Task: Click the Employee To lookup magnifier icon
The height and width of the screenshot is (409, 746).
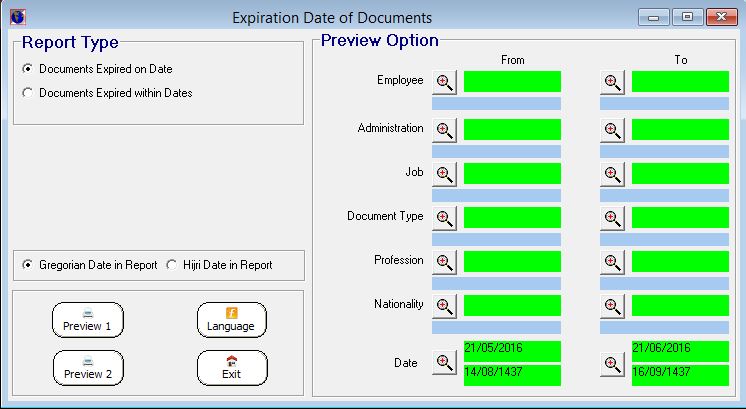Action: coord(613,82)
